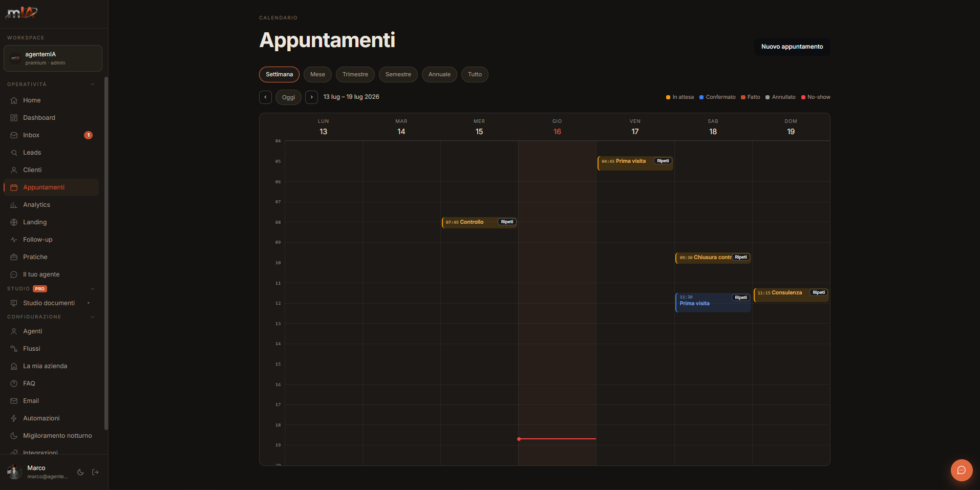Click the No-show red legend dot
This screenshot has height=490, width=980.
click(803, 97)
